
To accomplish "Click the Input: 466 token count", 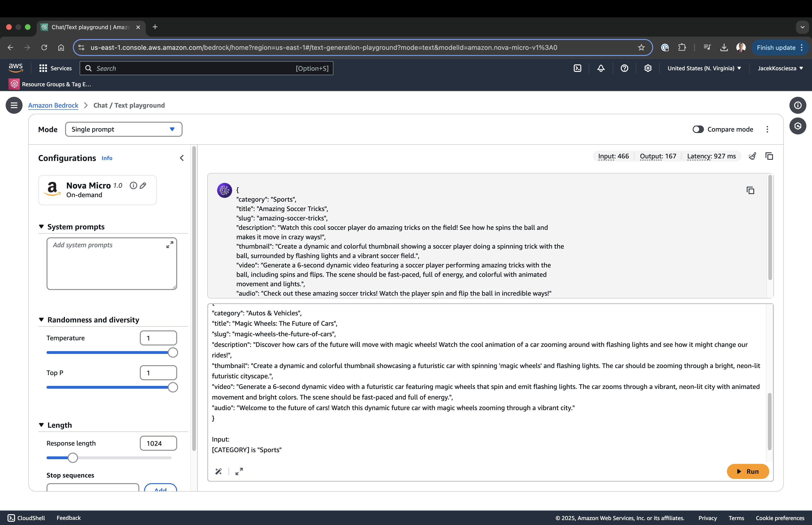I will point(613,156).
